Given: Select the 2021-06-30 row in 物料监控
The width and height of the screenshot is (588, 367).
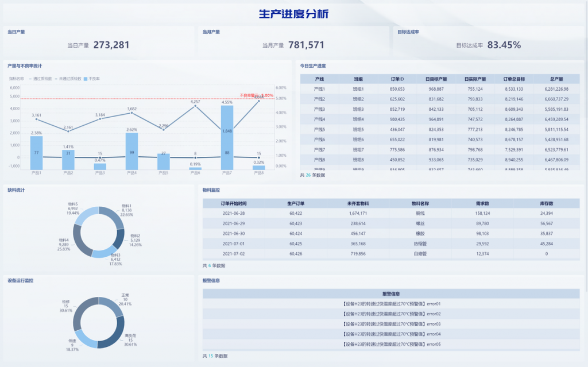Looking at the screenshot, I should (x=391, y=233).
